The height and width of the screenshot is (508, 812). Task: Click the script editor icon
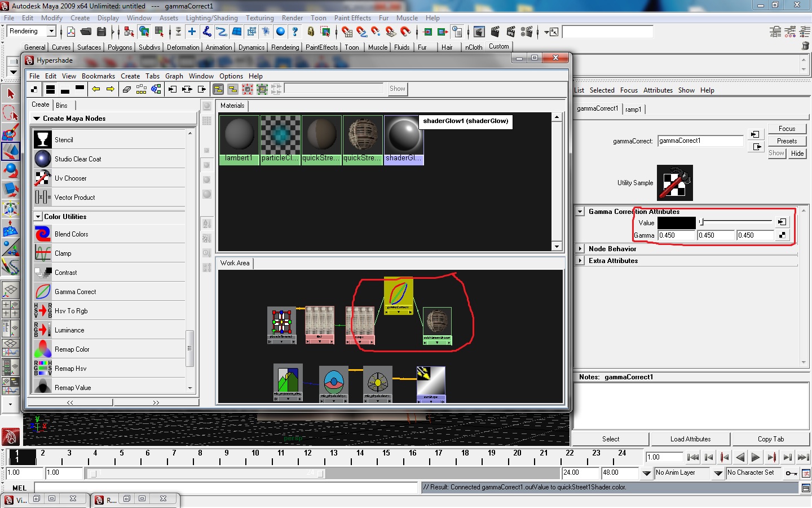tap(806, 488)
